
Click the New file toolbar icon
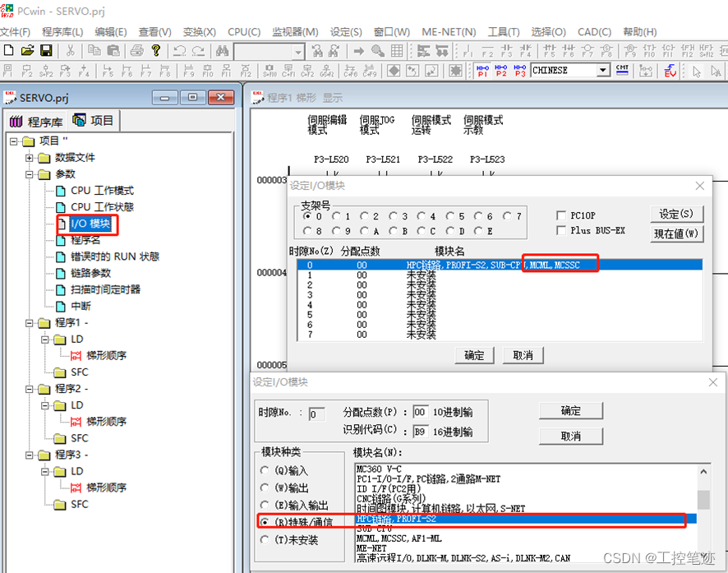(8, 50)
